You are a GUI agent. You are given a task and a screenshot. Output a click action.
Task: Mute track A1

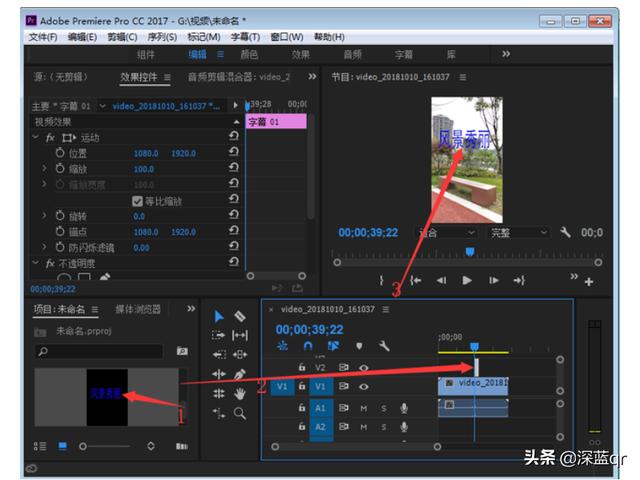coord(364,408)
